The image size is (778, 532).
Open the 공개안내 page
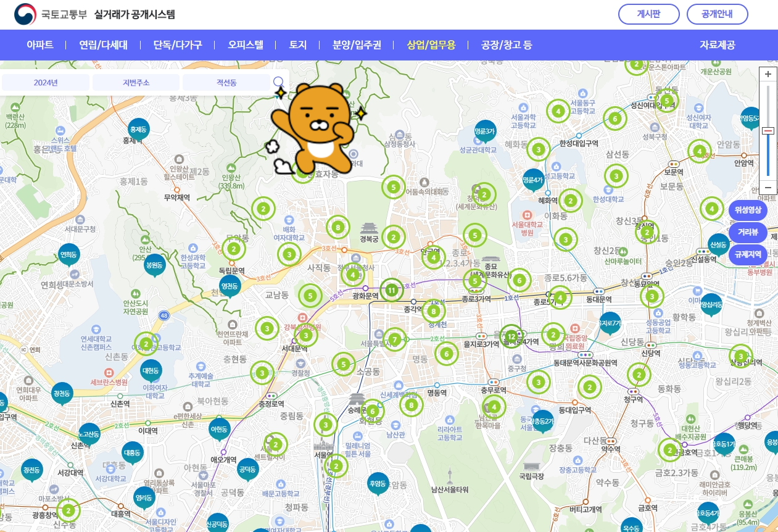718,14
